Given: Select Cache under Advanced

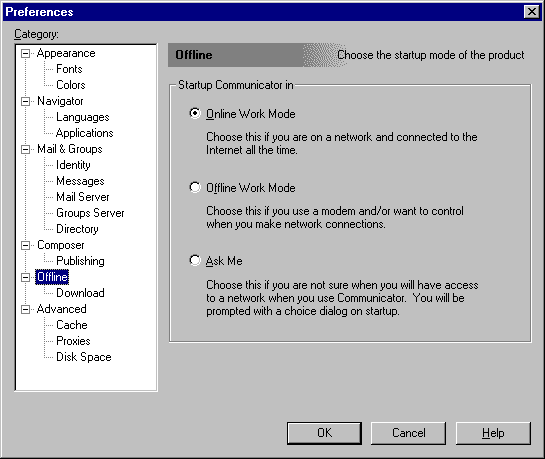Looking at the screenshot, I should [72, 325].
